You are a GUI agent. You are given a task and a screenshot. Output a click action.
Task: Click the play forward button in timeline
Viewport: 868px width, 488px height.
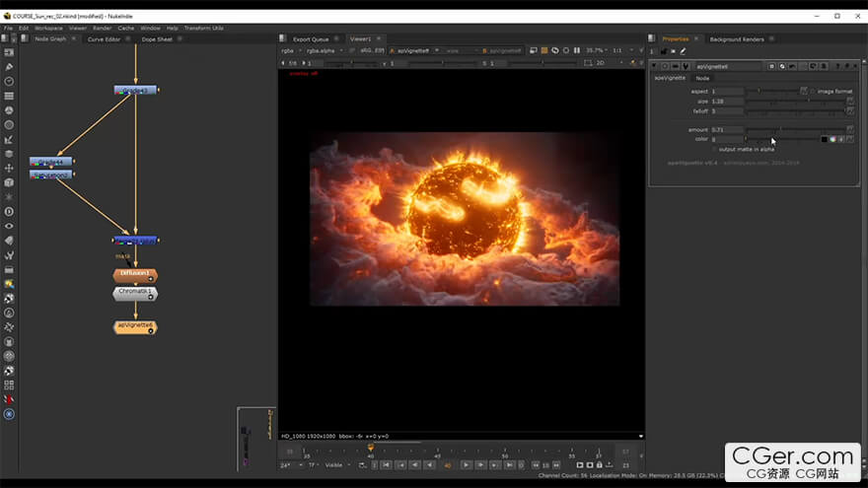pyautogui.click(x=466, y=464)
